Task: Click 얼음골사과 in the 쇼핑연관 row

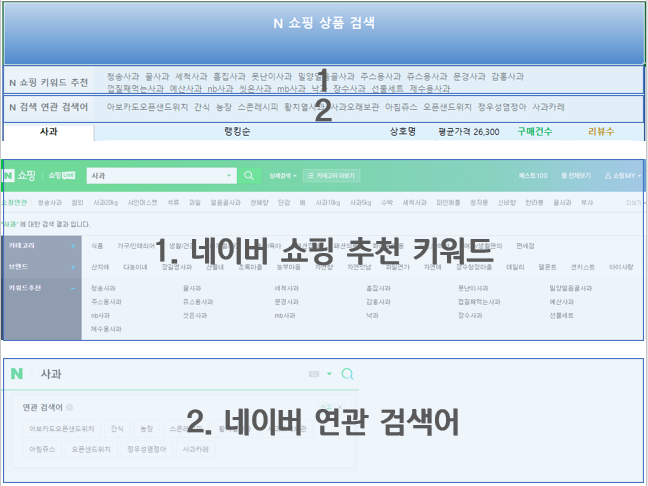Action: point(225,202)
